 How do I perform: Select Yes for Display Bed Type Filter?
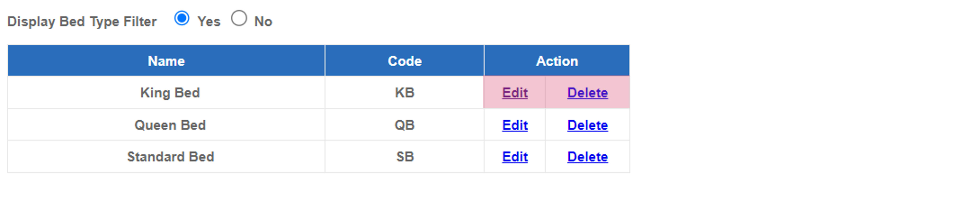[182, 18]
